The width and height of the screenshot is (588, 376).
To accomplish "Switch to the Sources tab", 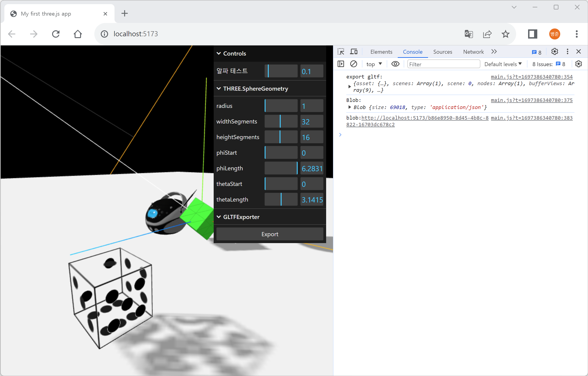I will click(x=442, y=51).
